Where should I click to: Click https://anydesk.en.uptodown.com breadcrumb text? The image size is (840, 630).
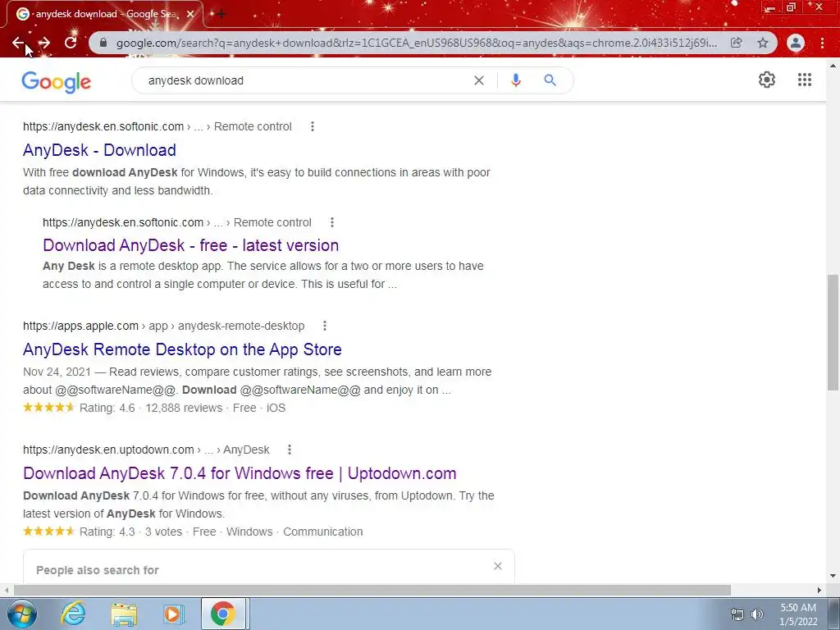click(108, 450)
